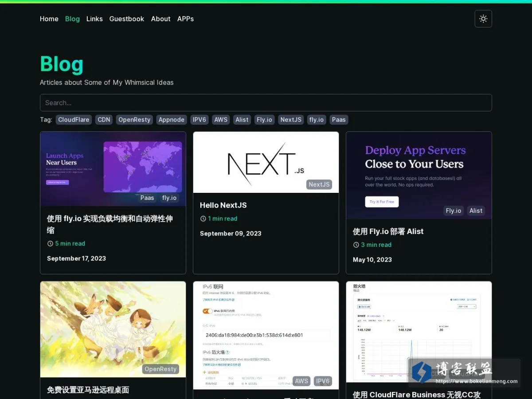Toggle the light/dark theme sun icon
Image resolution: width=532 pixels, height=399 pixels.
pos(483,19)
